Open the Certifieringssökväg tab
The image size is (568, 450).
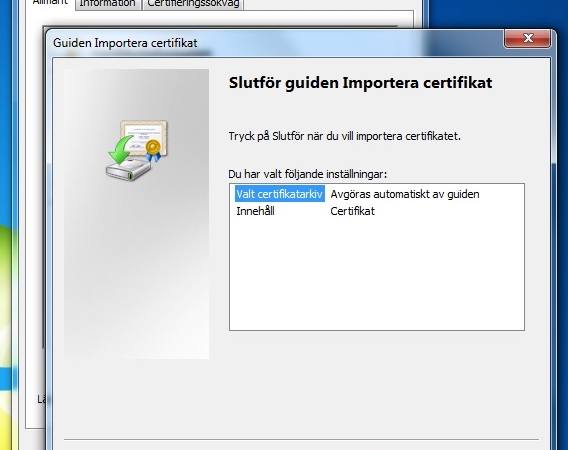click(x=193, y=4)
